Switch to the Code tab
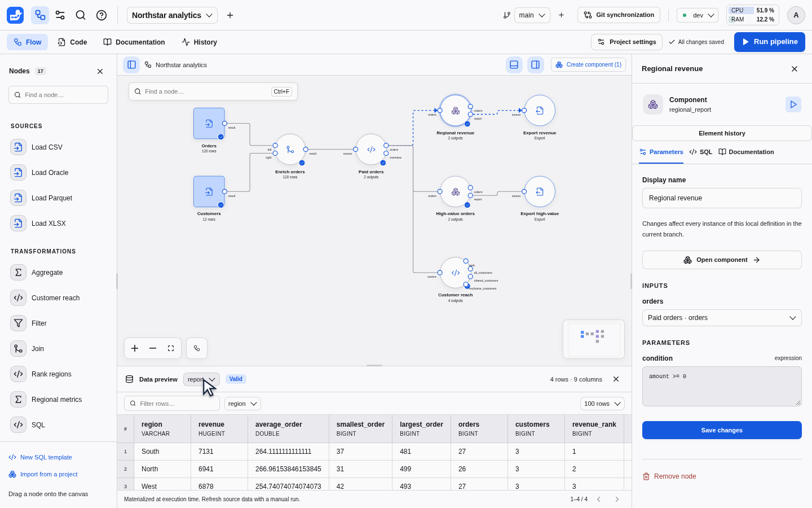The height and width of the screenshot is (508, 812). (72, 42)
